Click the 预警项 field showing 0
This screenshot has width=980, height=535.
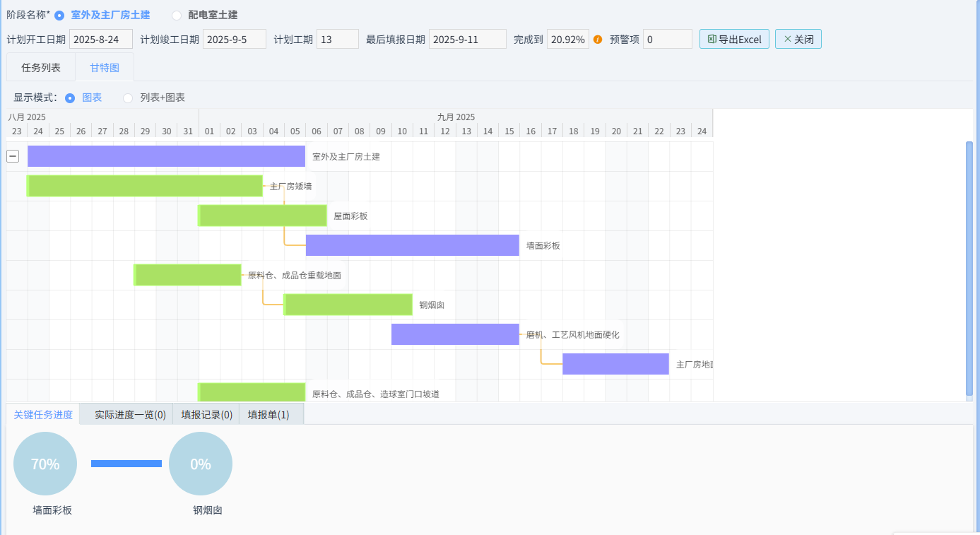click(x=668, y=39)
